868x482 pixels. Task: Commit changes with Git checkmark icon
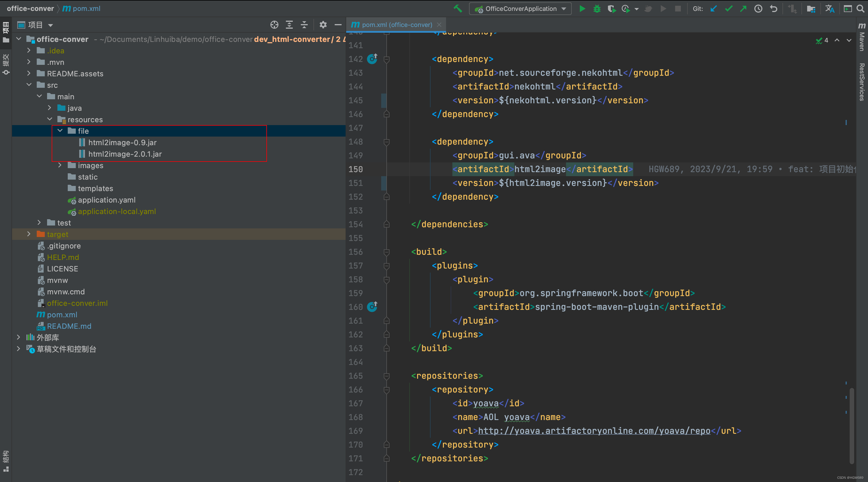coord(728,9)
